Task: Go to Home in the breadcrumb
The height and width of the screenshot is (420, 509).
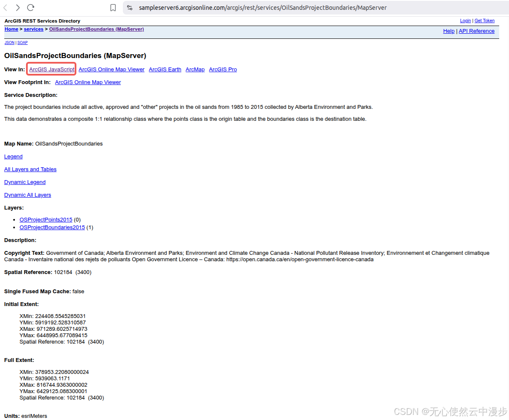Action: 12,29
